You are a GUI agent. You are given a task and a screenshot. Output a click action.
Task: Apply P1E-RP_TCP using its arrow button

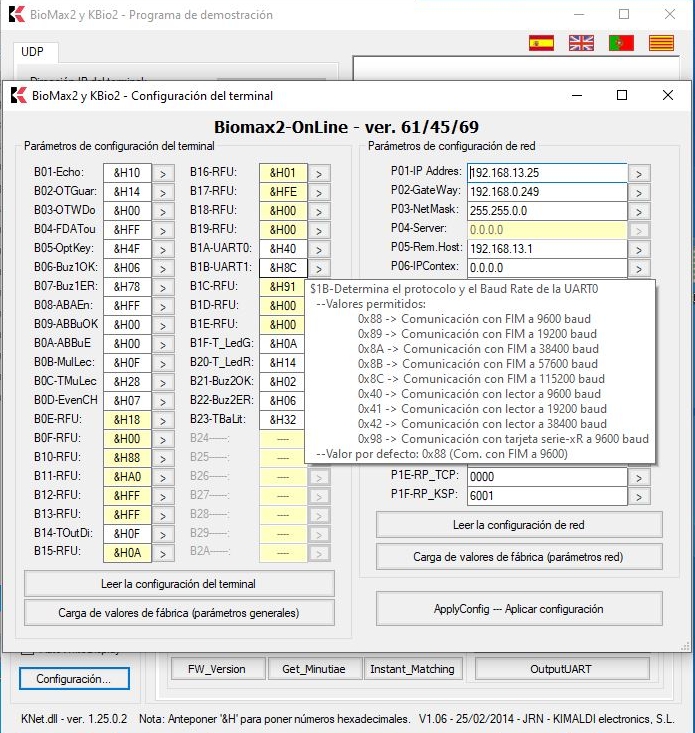639,477
